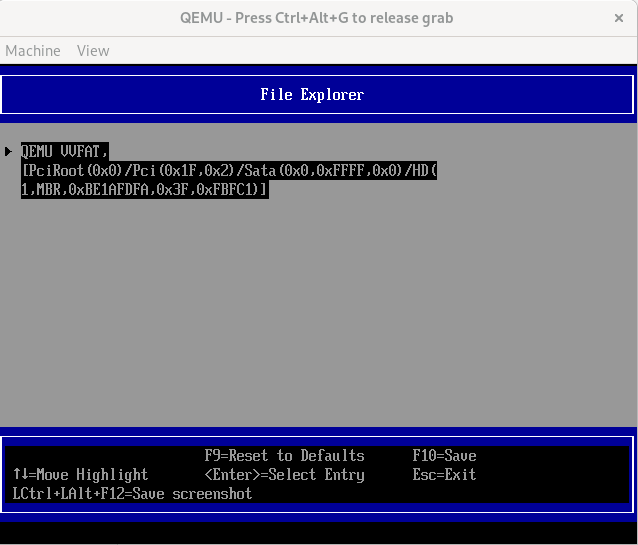This screenshot has height=545, width=638.
Task: Close the QEMU window
Action: 618,18
